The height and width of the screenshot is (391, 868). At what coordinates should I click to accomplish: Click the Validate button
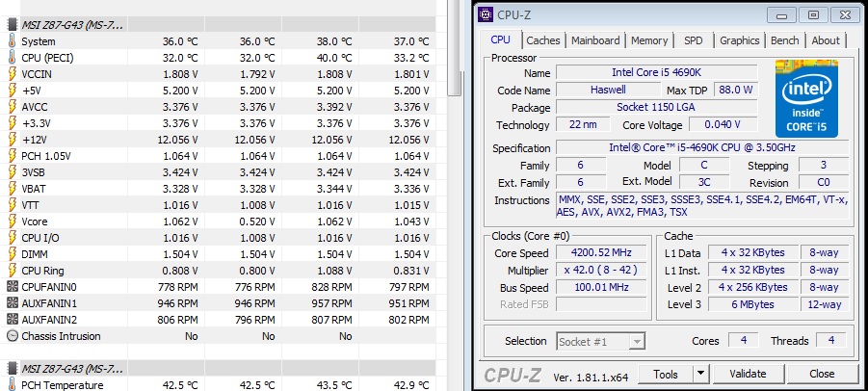pos(748,375)
